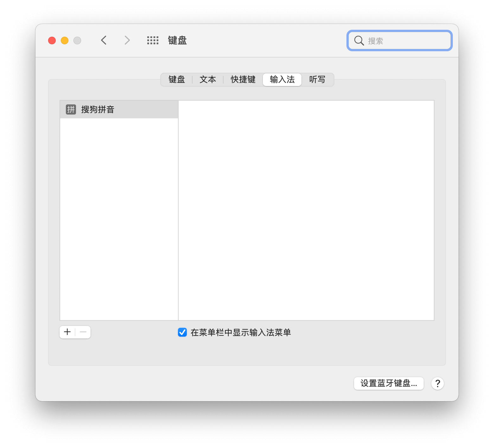Screen dimensions: 494x448
Task: Open the 快捷键 tab
Action: click(x=243, y=79)
